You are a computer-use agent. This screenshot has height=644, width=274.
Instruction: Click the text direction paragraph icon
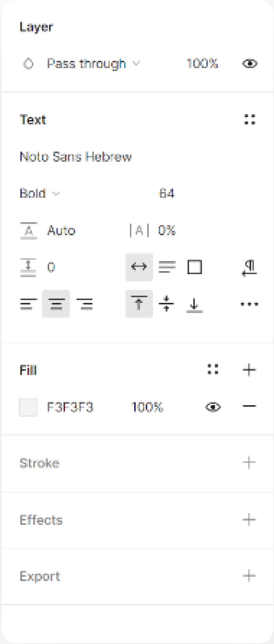(x=249, y=268)
